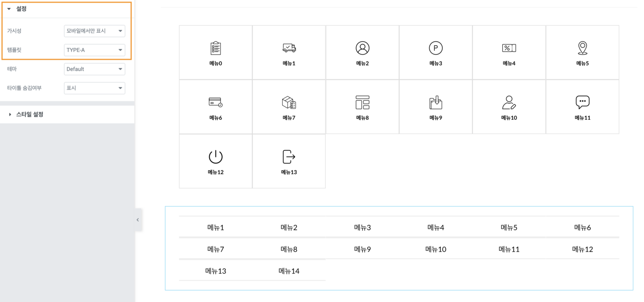Open the 템플릿 TYPE-A dropdown
This screenshot has width=644, height=302.
click(x=94, y=50)
